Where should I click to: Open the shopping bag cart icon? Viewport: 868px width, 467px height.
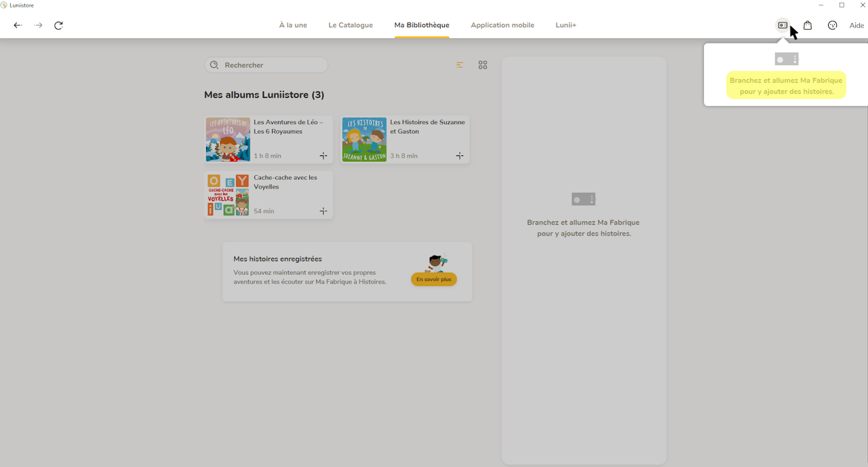[808, 25]
